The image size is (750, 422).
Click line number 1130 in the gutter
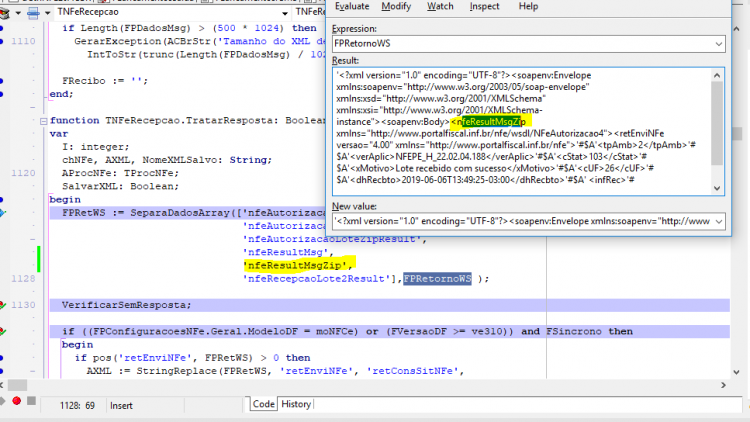(23, 305)
